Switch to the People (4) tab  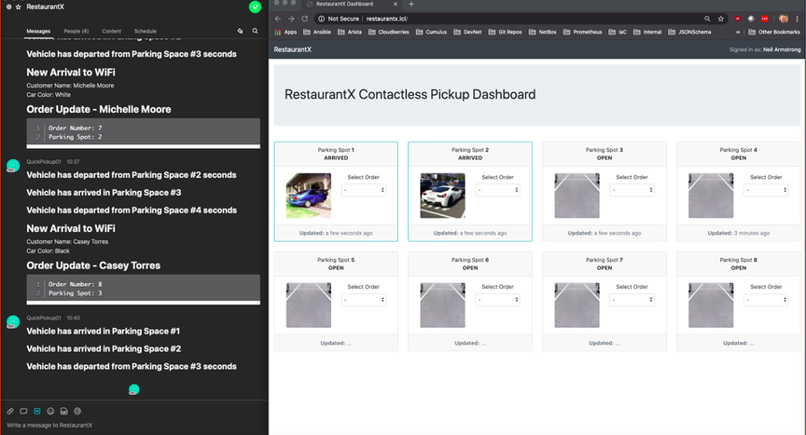pos(77,31)
